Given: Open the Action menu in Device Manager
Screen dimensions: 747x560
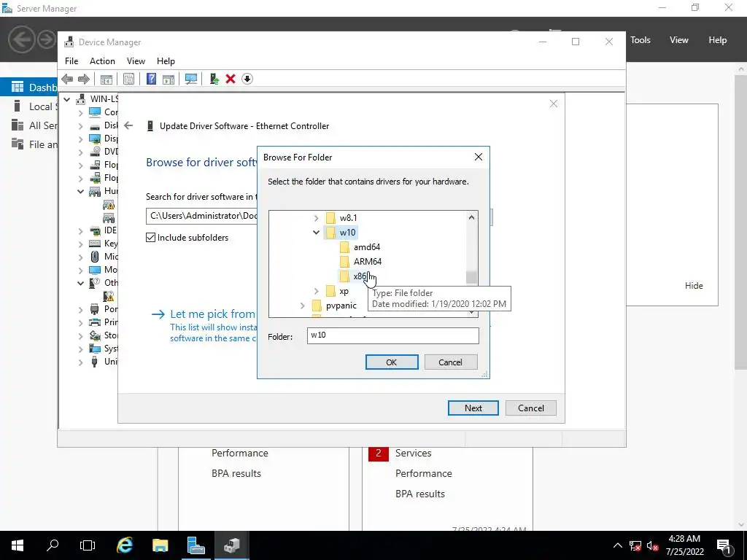Looking at the screenshot, I should click(x=102, y=61).
